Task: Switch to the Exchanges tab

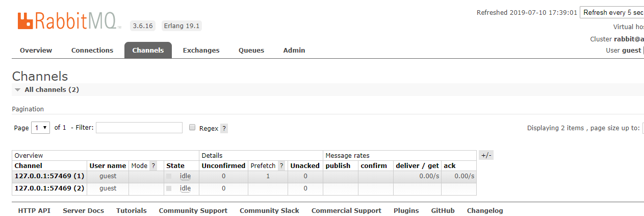Action: tap(201, 50)
